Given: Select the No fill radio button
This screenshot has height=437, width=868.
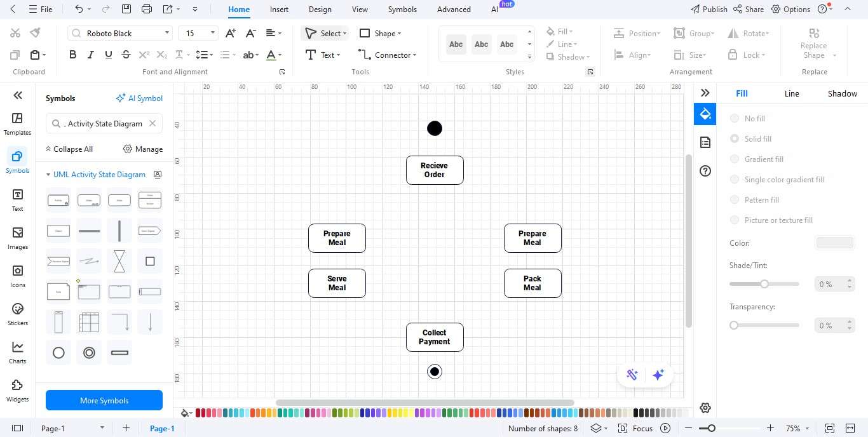Looking at the screenshot, I should 735,118.
